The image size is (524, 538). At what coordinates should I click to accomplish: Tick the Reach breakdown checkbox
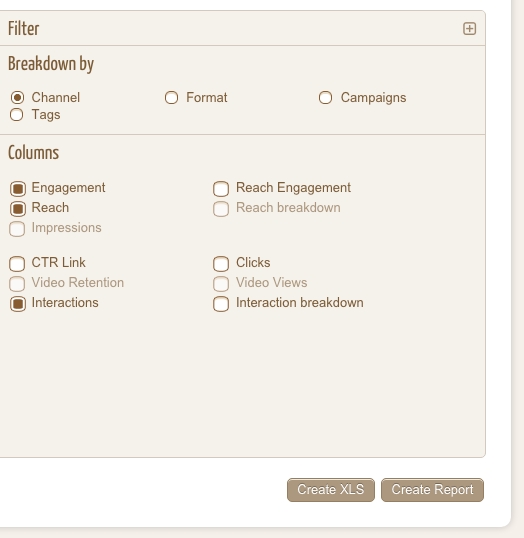221,209
